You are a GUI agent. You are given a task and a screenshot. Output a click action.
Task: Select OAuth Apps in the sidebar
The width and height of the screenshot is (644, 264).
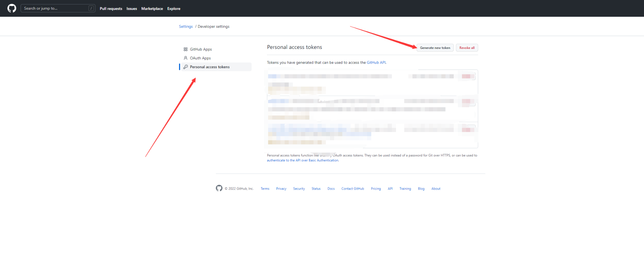216,58
